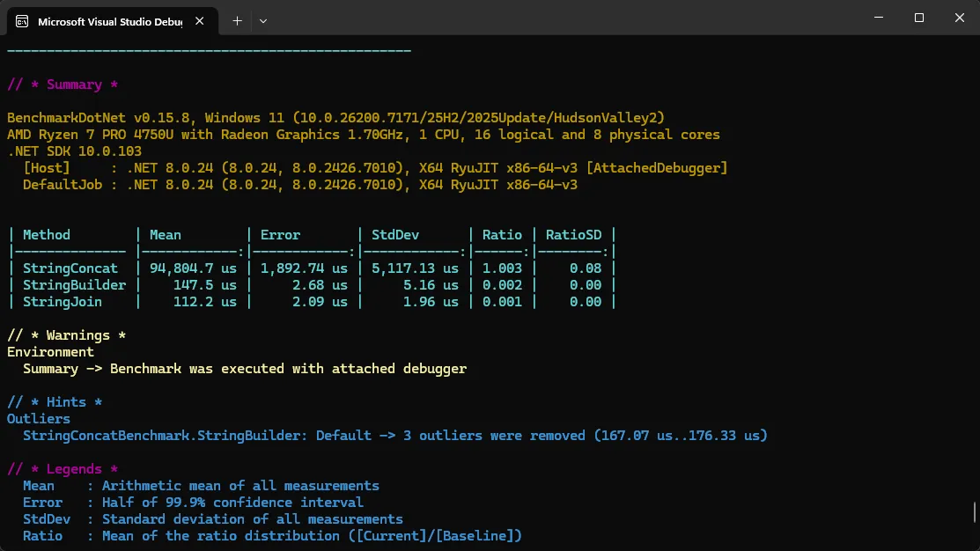Click StringConcat in the results table
The height and width of the screenshot is (551, 980).
click(70, 268)
